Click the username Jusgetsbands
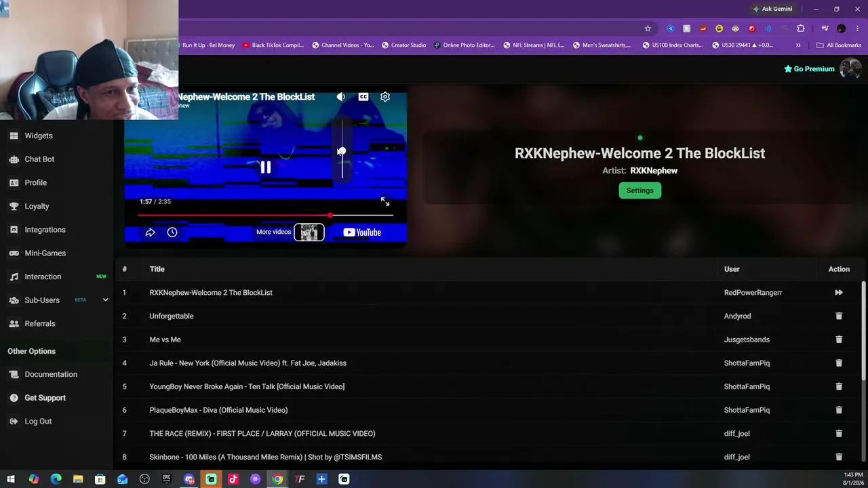868x488 pixels. click(x=747, y=340)
